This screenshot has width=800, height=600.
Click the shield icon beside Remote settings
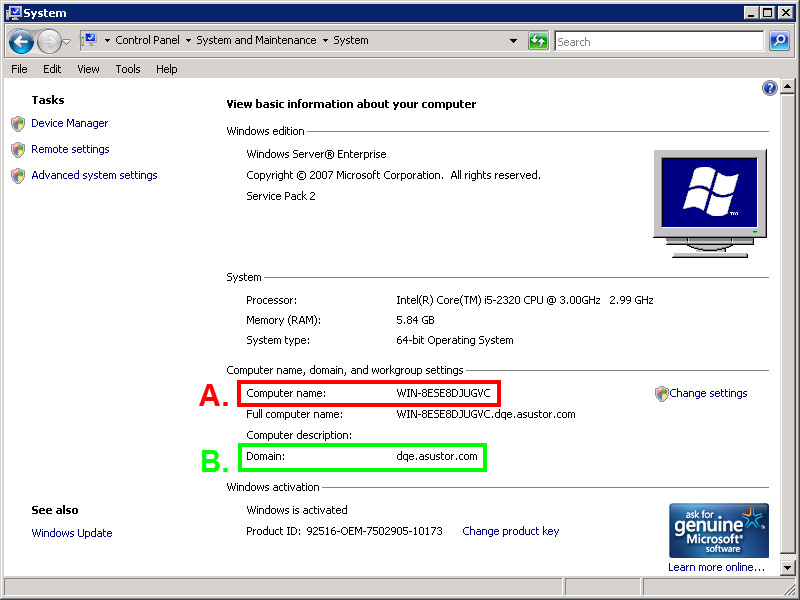click(x=18, y=149)
